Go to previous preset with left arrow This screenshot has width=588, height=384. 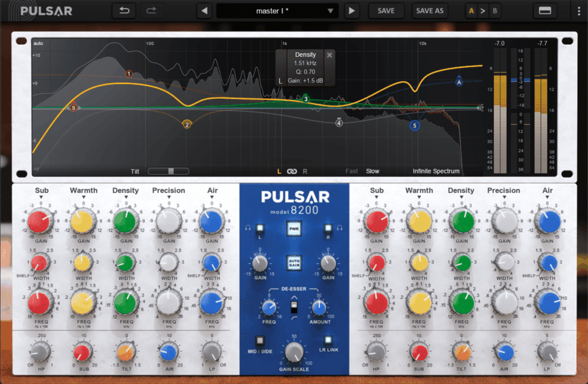pos(204,10)
